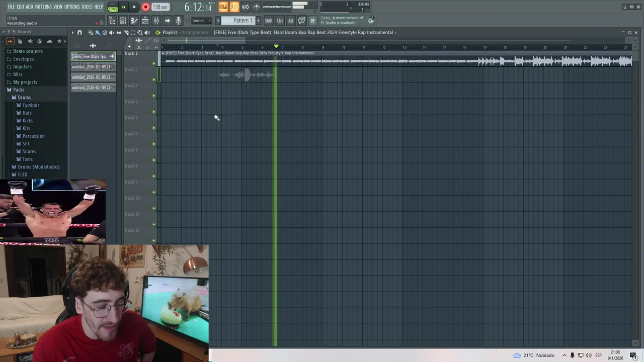Click the red Record button
The width and height of the screenshot is (644, 362).
(145, 7)
